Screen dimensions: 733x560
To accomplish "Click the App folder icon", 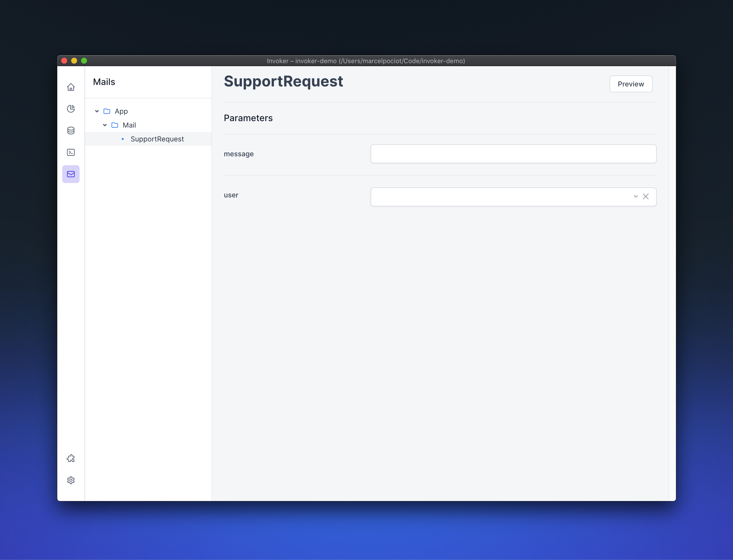I will (107, 111).
